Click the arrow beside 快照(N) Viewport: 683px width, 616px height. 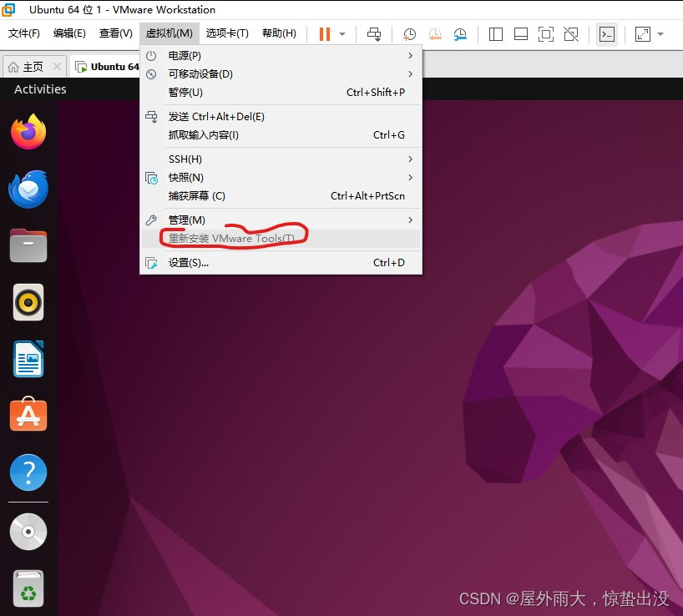(410, 178)
